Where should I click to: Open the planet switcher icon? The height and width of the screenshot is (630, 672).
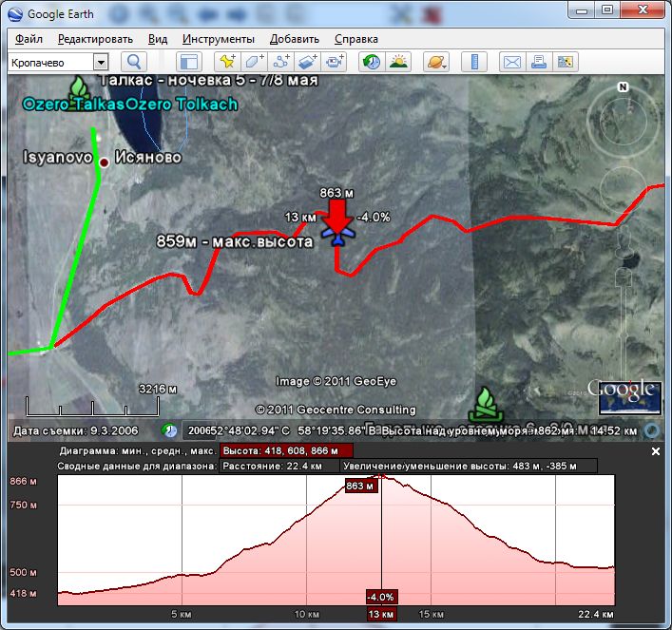pyautogui.click(x=436, y=62)
